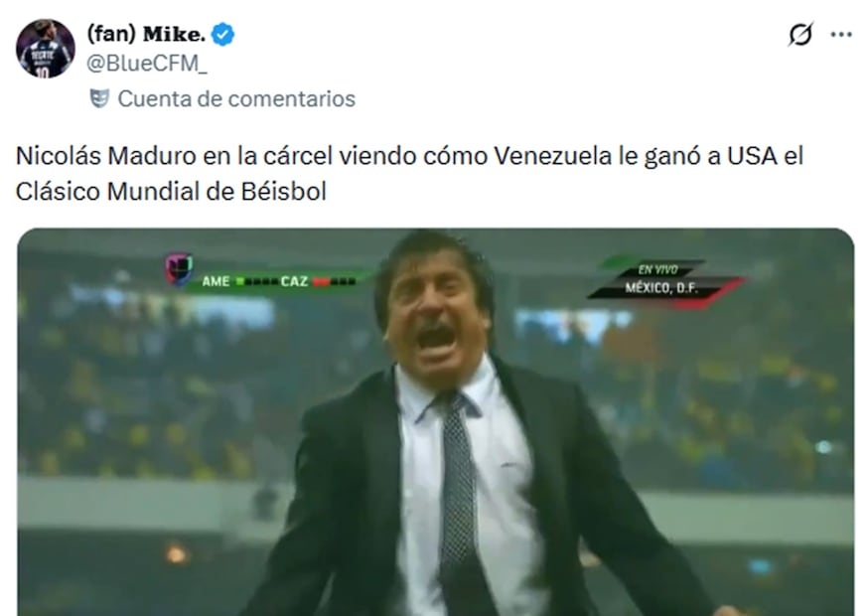Open the (fan) Mike. profile avatar
Screen dimensions: 868x616
(x=46, y=49)
